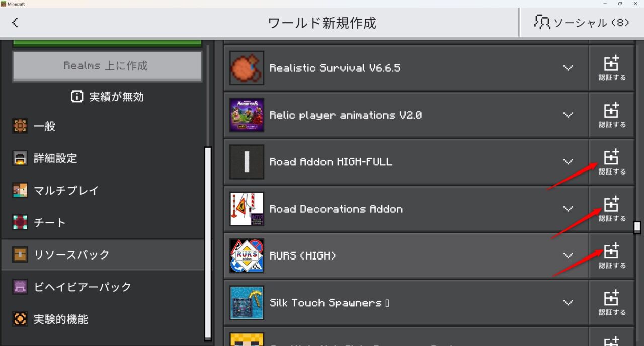The height and width of the screenshot is (346, 644).
Task: Click the Realms 上に作成 button
Action: pos(107,66)
